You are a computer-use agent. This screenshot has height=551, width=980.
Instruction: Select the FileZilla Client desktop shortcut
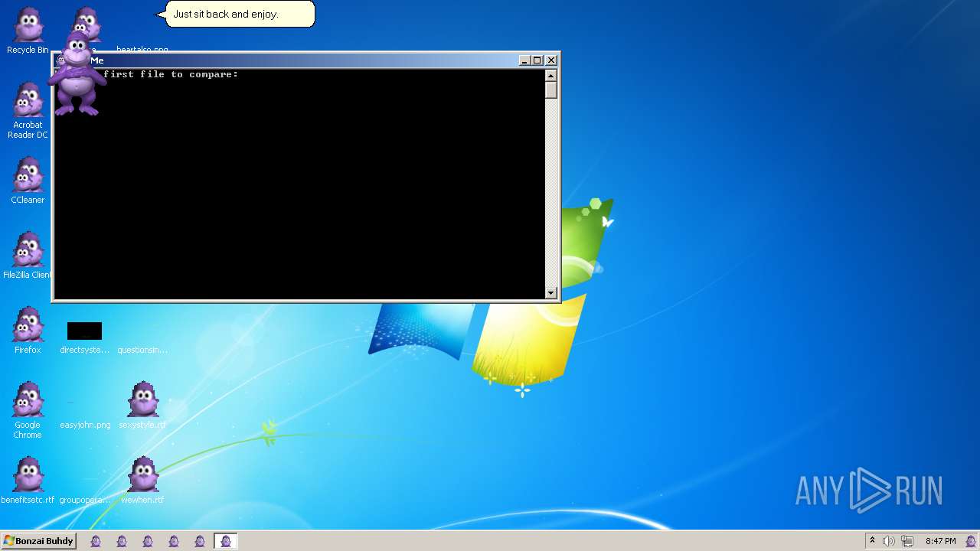28,256
